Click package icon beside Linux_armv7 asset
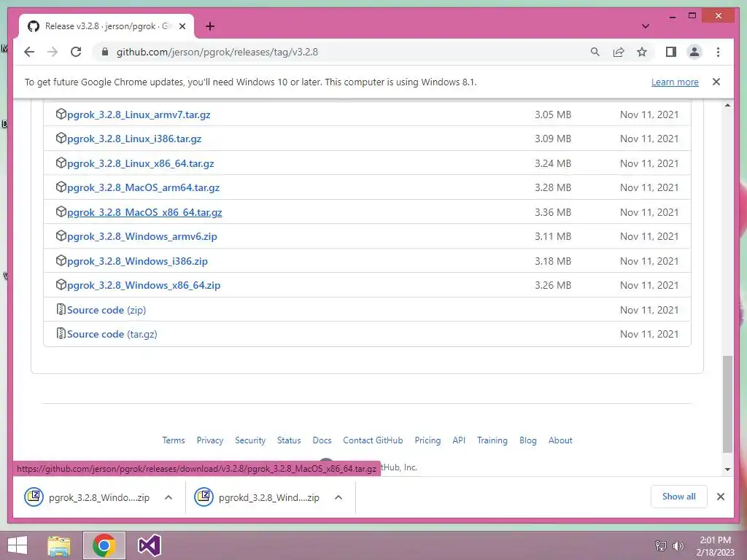 [x=61, y=114]
